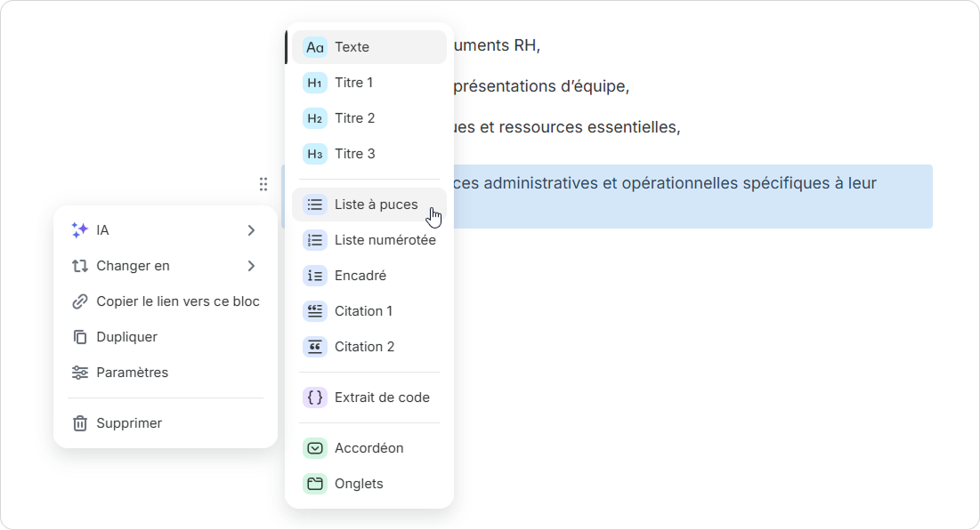
Task: Click the H2 Titre 2 icon
Action: coord(314,118)
